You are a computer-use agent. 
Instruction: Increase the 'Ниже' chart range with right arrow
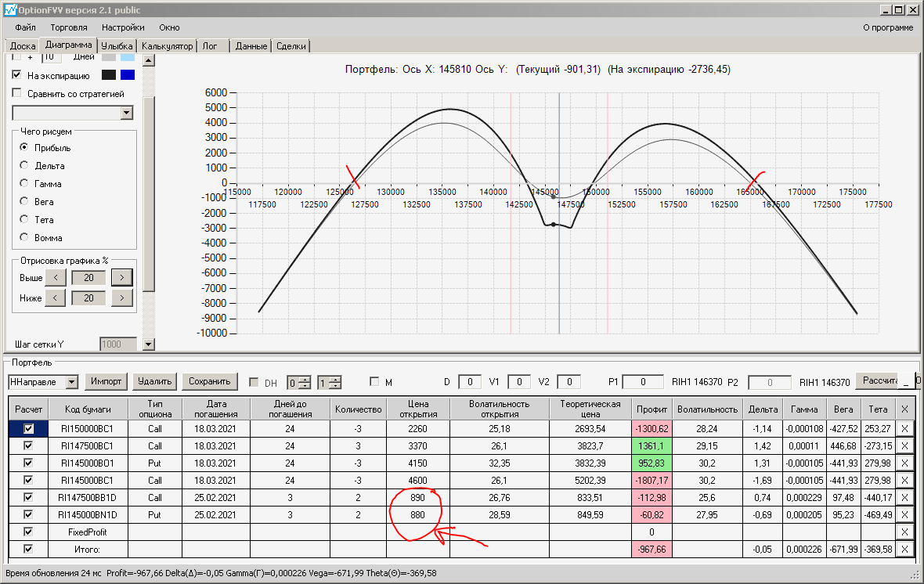tap(122, 297)
